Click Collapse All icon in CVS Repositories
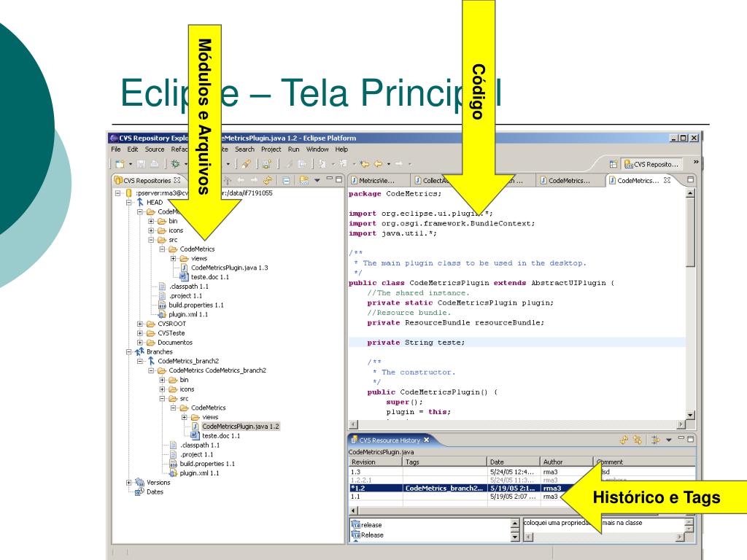The width and height of the screenshot is (747, 560). coord(286,180)
